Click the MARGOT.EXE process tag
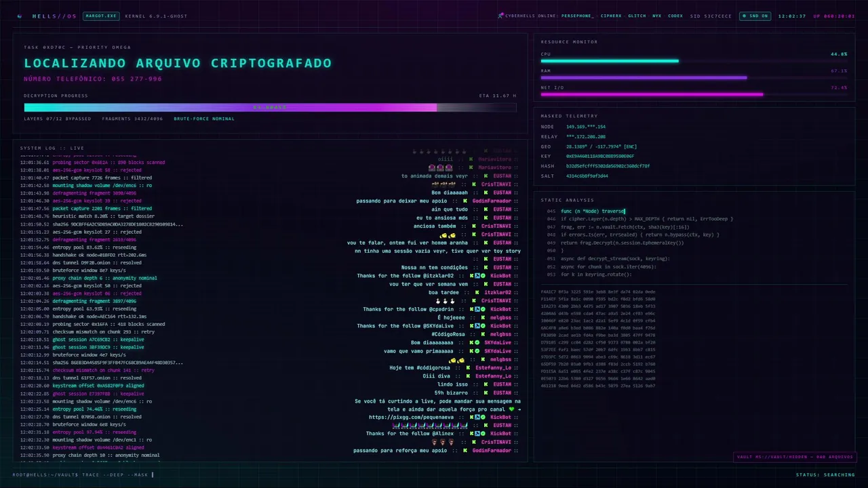 (x=101, y=16)
